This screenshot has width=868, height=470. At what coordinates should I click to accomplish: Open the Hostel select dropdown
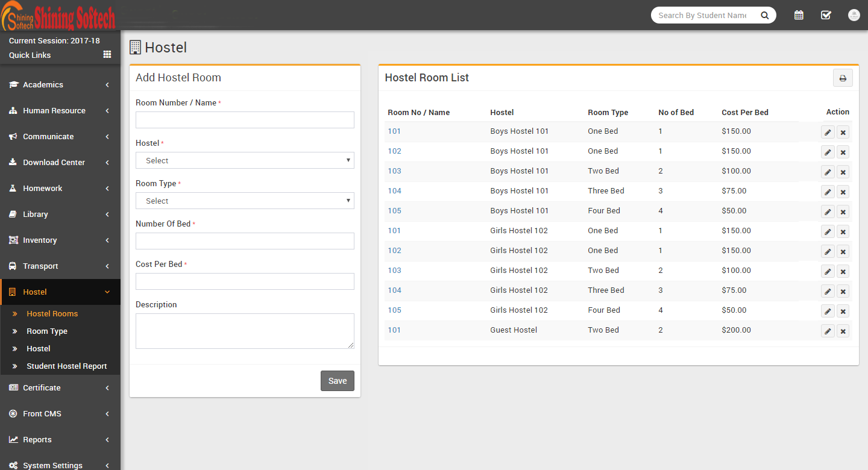(x=245, y=160)
